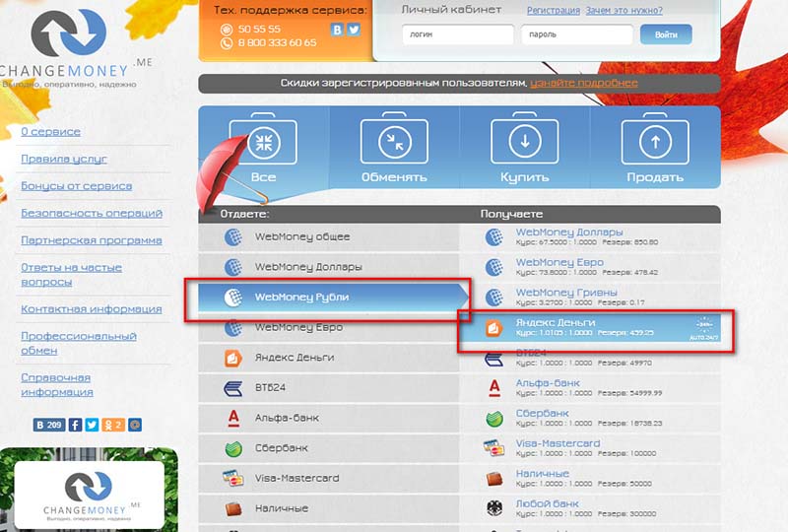Open Twitter icon in support box
This screenshot has height=532, width=788.
click(354, 30)
